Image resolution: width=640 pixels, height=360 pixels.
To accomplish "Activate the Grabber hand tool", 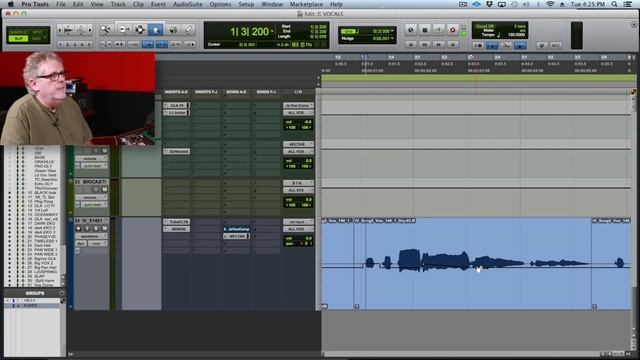I will 156,29.
